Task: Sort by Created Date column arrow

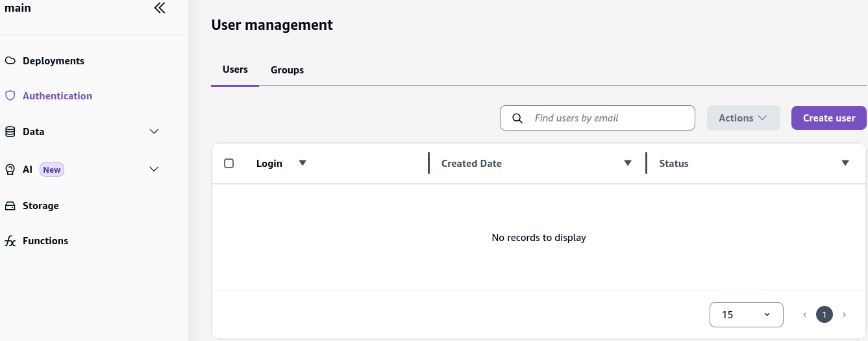Action: point(628,163)
